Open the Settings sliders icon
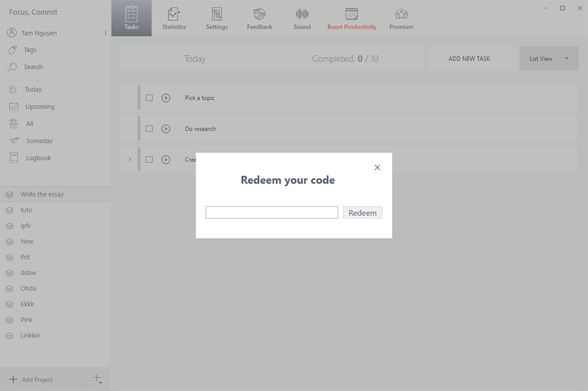Screen dimensions: 588x391 point(217,14)
